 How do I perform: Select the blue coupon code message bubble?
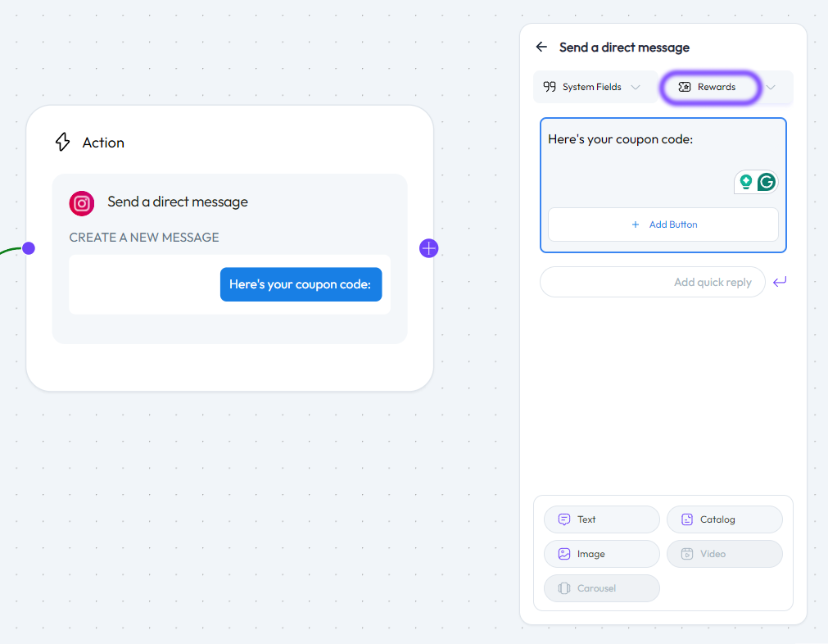[301, 284]
